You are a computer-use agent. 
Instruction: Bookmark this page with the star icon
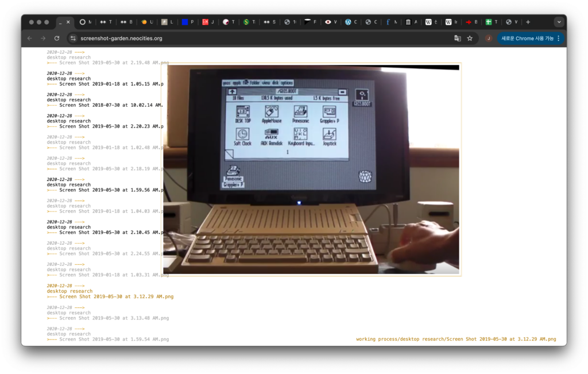[x=470, y=38]
